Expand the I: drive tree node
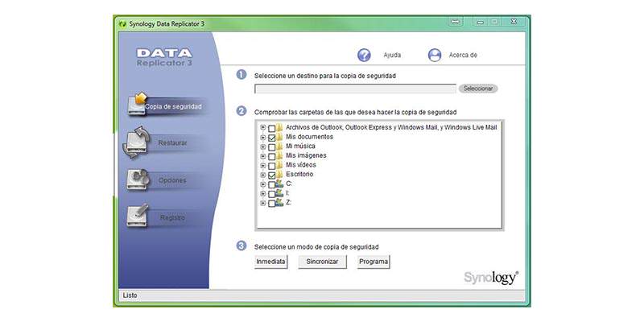The height and width of the screenshot is (322, 644). point(263,194)
